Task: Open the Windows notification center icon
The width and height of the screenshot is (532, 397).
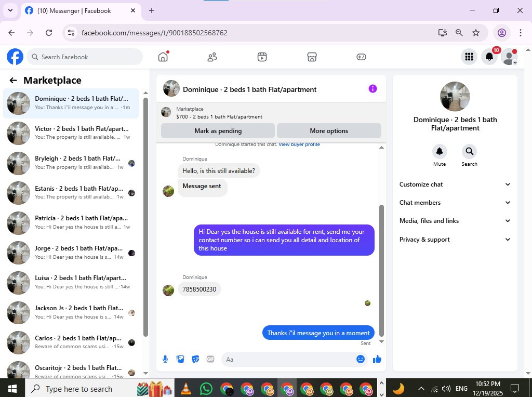Action: [515, 388]
